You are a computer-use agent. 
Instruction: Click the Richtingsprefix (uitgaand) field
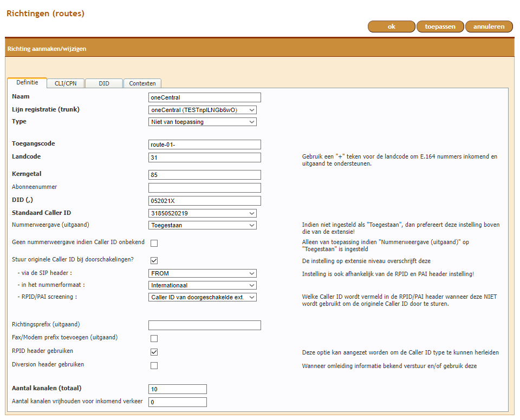click(205, 325)
